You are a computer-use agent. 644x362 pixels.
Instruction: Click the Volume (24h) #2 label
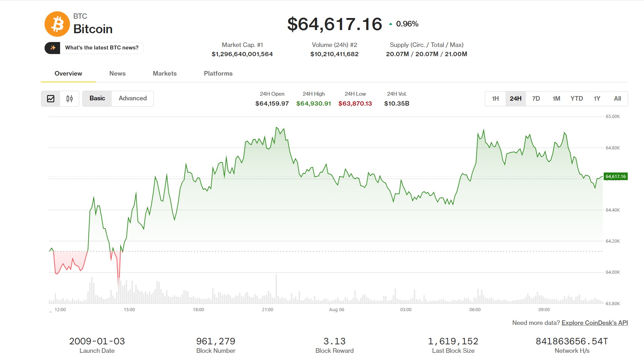point(334,45)
